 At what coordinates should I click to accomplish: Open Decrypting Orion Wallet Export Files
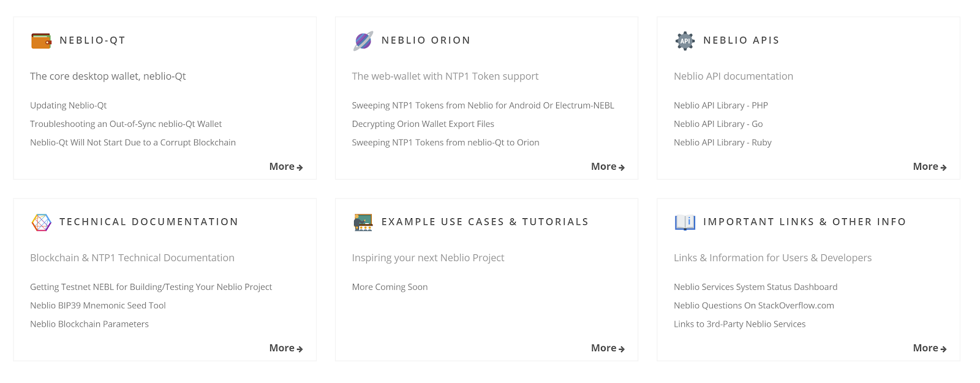pyautogui.click(x=423, y=124)
